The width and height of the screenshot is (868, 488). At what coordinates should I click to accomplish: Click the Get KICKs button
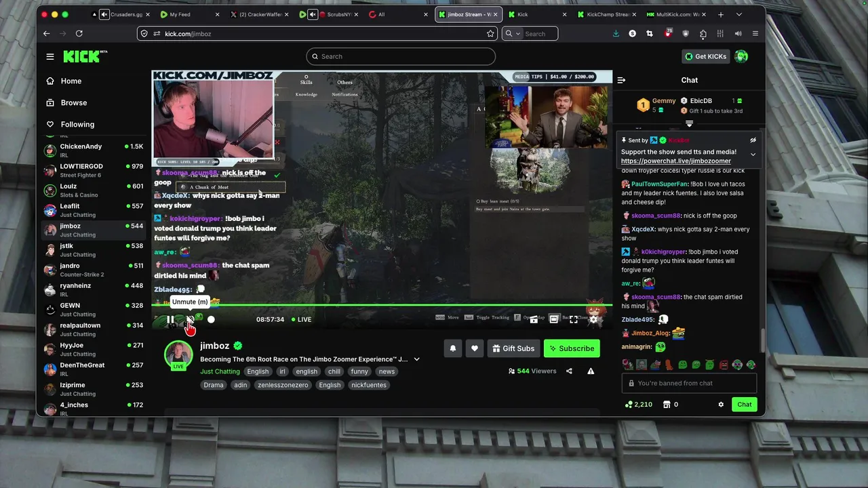[705, 56]
